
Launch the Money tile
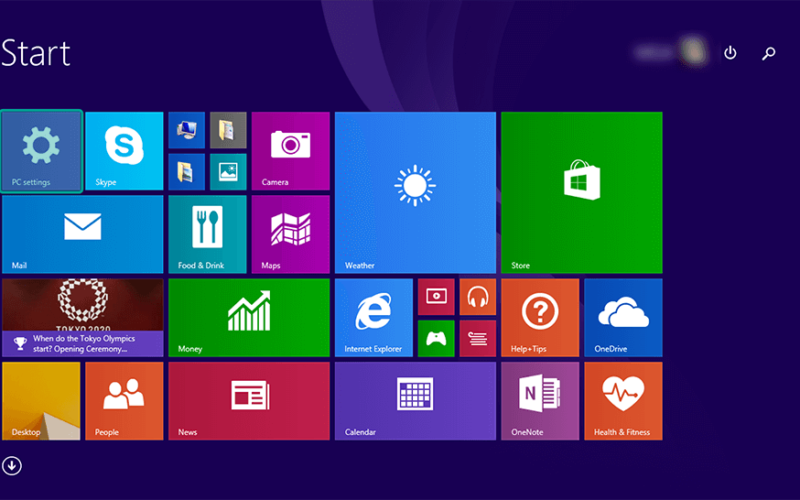pos(249,317)
